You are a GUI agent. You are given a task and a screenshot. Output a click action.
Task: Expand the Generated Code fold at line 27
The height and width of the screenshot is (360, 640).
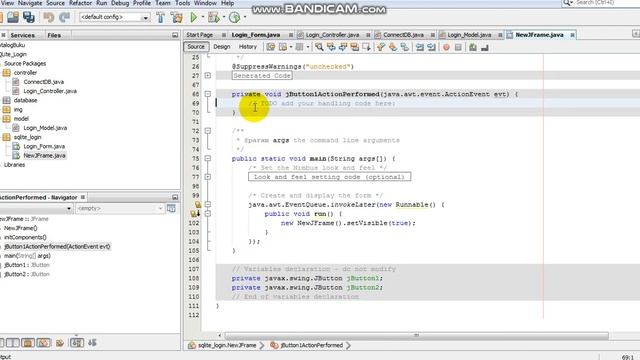[x=208, y=76]
